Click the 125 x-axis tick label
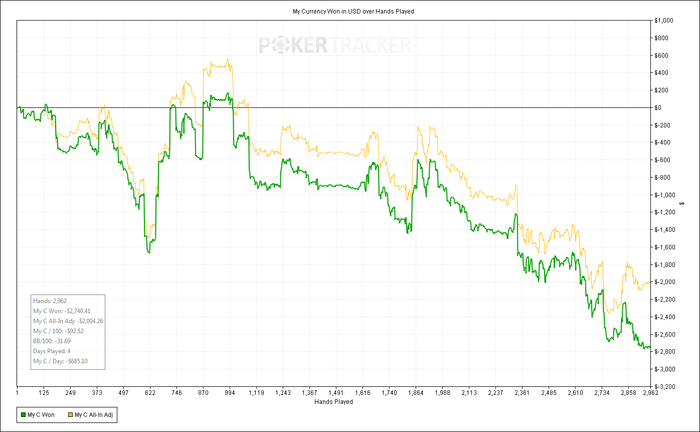700x432 pixels. pyautogui.click(x=44, y=393)
